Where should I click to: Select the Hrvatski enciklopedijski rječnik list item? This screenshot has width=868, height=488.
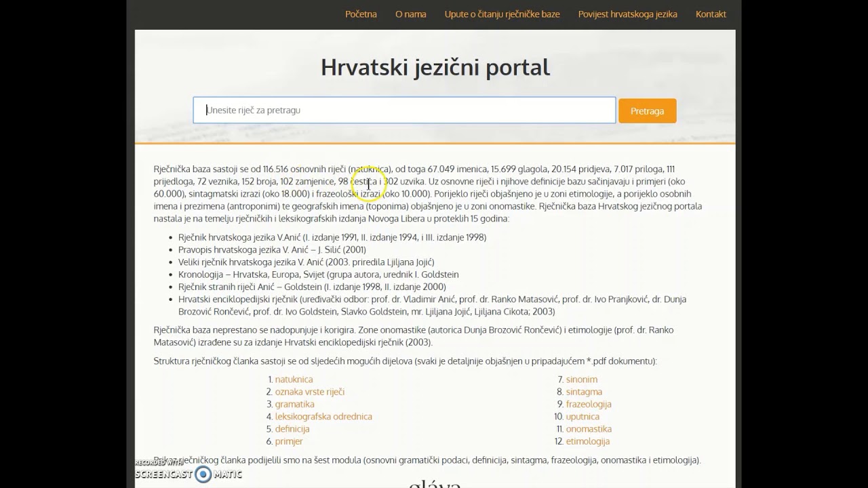tap(432, 305)
